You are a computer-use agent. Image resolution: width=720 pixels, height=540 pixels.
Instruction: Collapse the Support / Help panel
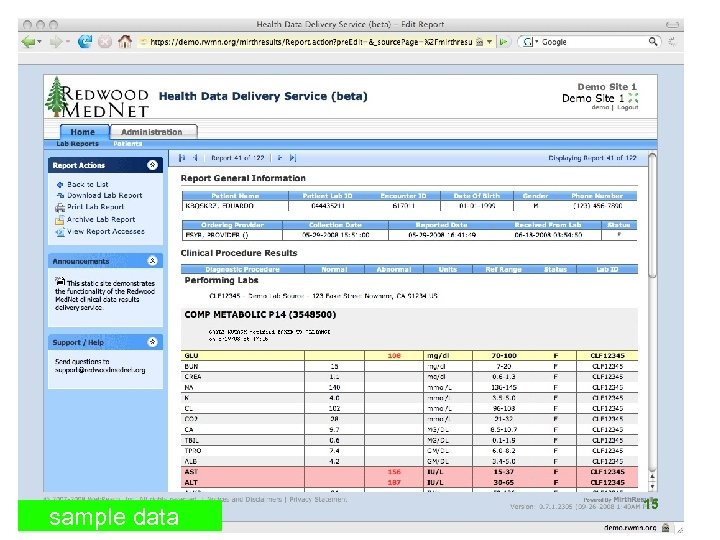152,342
